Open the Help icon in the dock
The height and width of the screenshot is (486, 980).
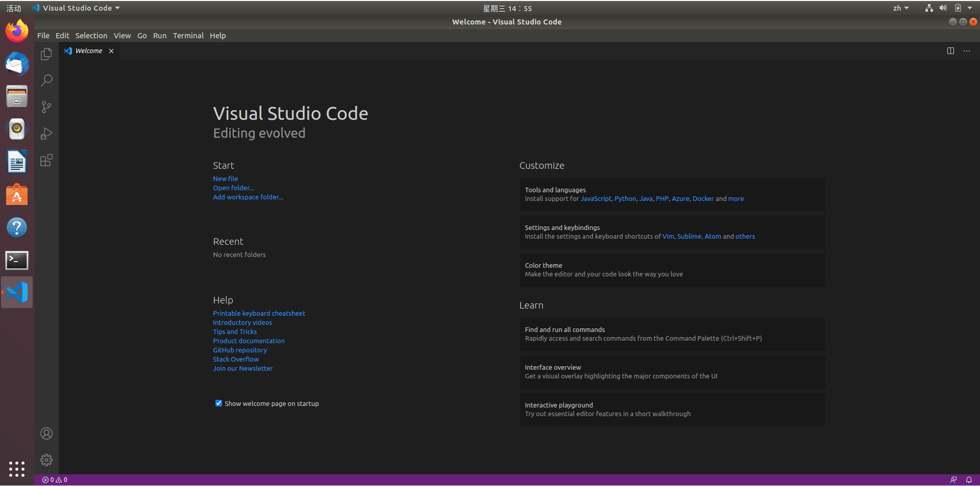click(17, 227)
